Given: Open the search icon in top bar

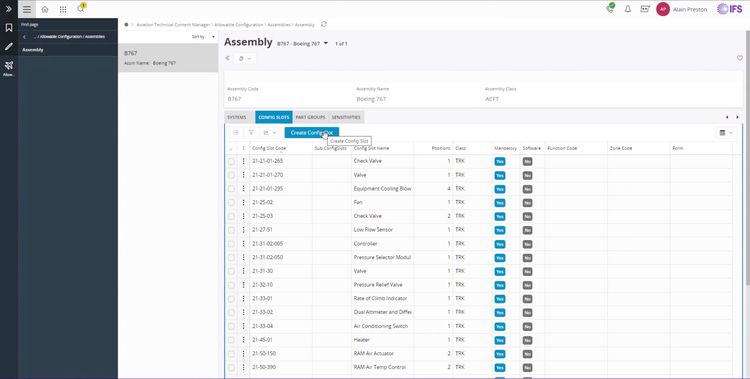Looking at the screenshot, I should click(x=81, y=9).
